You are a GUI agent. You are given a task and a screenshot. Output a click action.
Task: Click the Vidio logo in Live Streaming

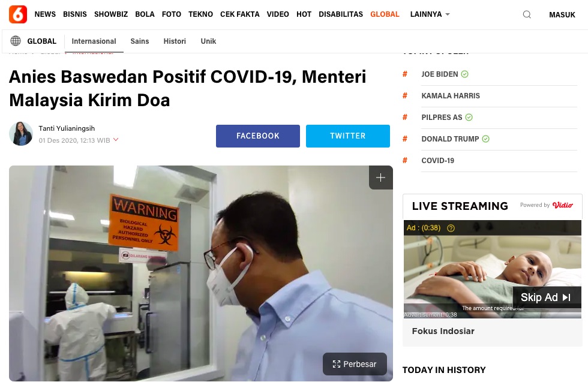563,205
